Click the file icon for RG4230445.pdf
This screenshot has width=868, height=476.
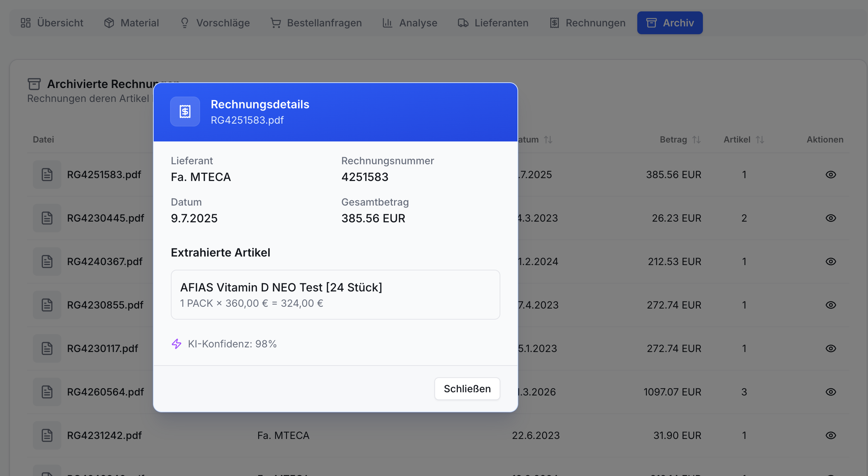[47, 218]
